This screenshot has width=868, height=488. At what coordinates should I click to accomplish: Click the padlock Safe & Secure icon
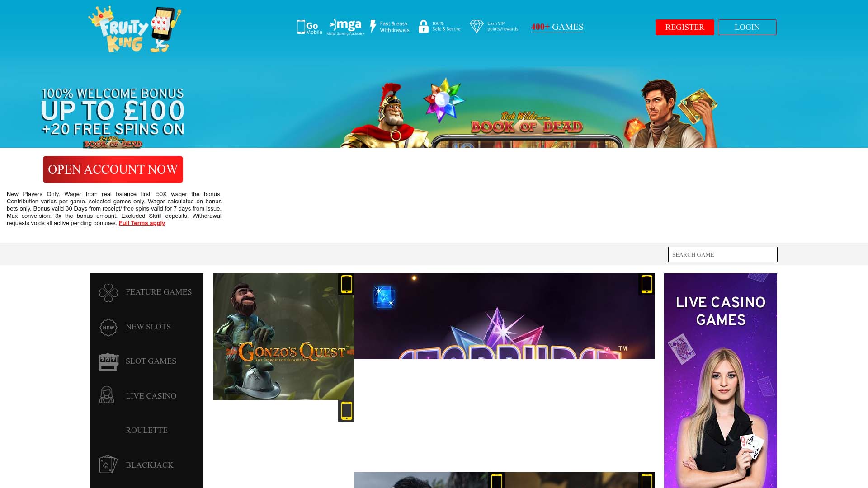tap(423, 27)
